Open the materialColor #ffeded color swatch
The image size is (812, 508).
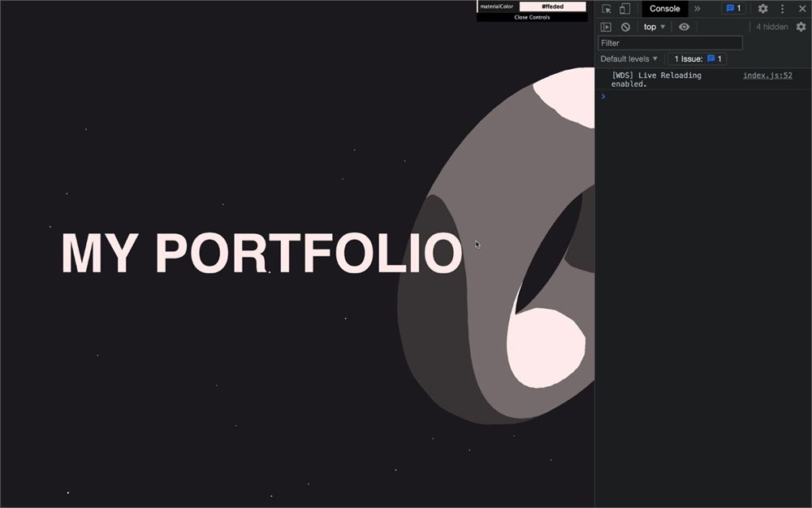tap(552, 7)
